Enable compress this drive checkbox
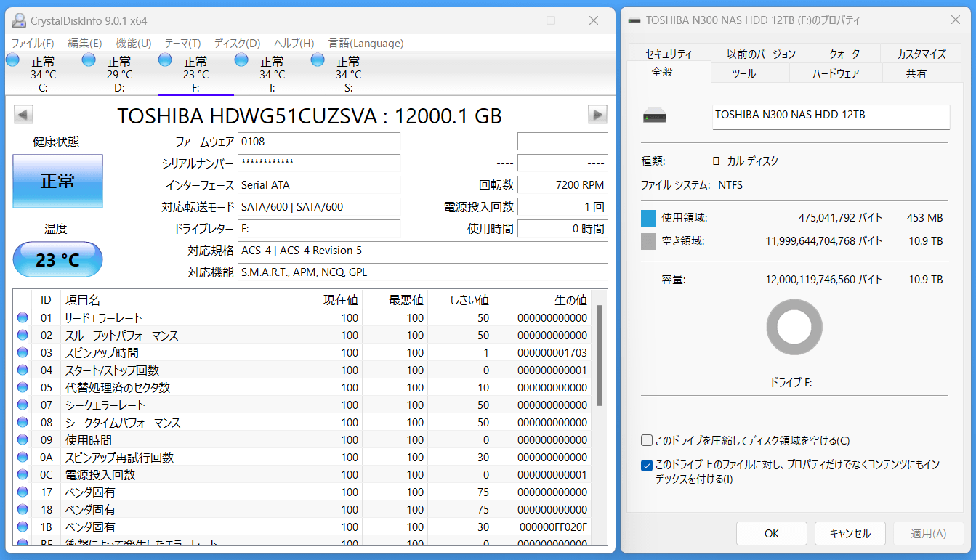This screenshot has height=560, width=976. [647, 440]
